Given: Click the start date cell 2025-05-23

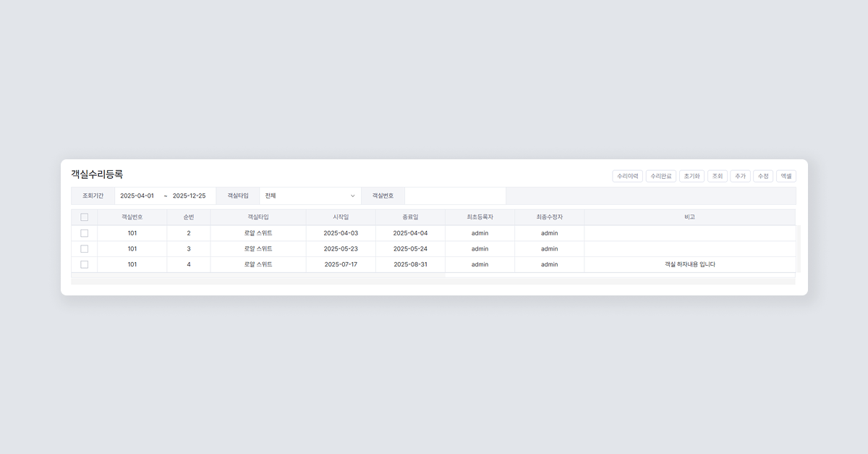Looking at the screenshot, I should (x=341, y=248).
